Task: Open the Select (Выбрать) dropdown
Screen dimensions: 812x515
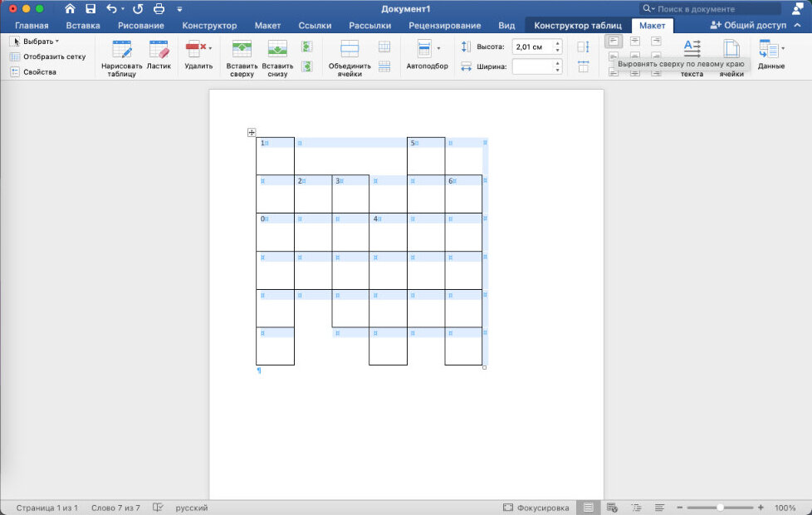Action: tap(34, 41)
